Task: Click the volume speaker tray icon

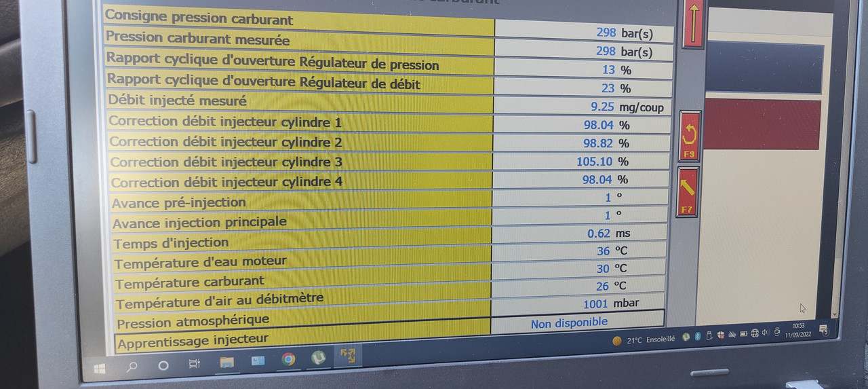Action: [x=766, y=333]
